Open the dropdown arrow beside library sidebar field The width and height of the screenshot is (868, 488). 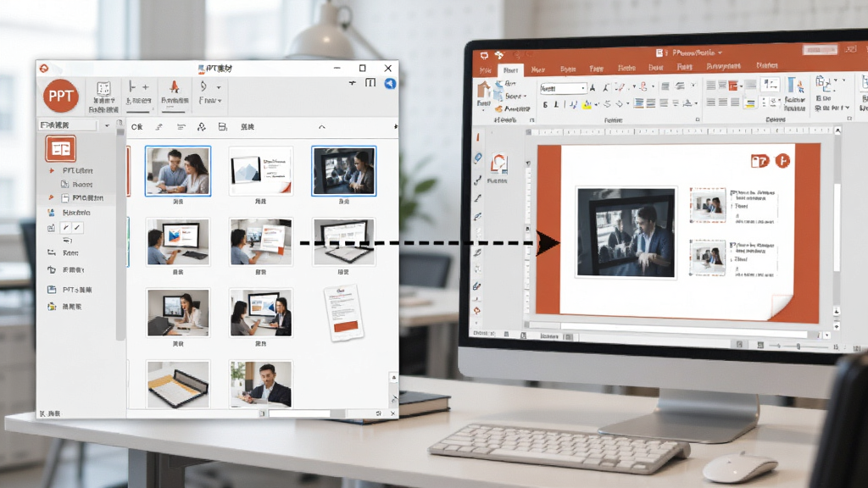(107, 125)
